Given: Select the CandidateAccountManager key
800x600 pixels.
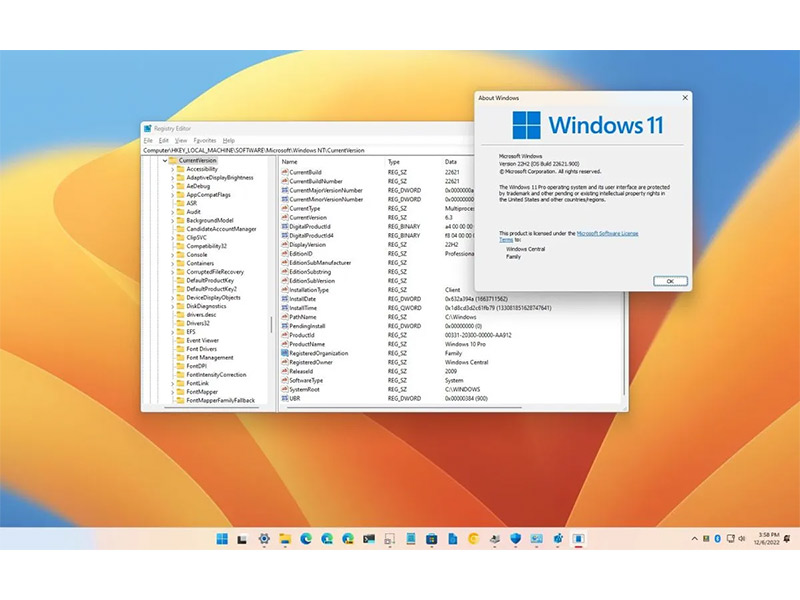Looking at the screenshot, I should [221, 229].
